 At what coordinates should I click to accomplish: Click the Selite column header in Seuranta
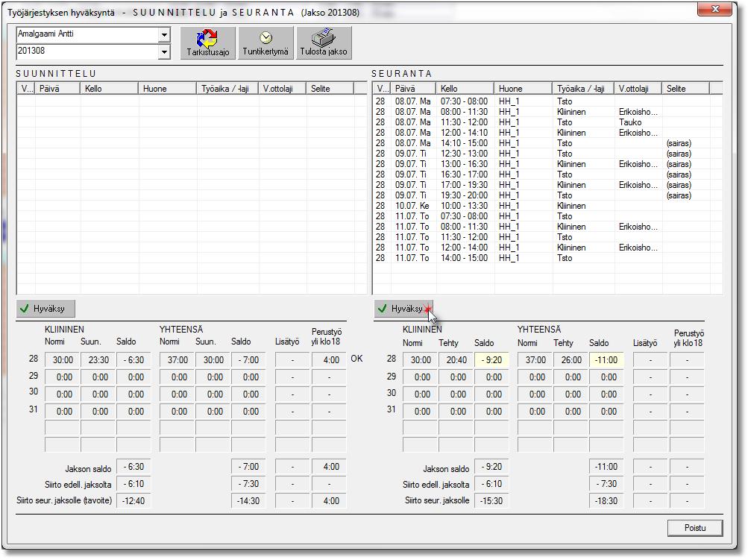click(686, 88)
